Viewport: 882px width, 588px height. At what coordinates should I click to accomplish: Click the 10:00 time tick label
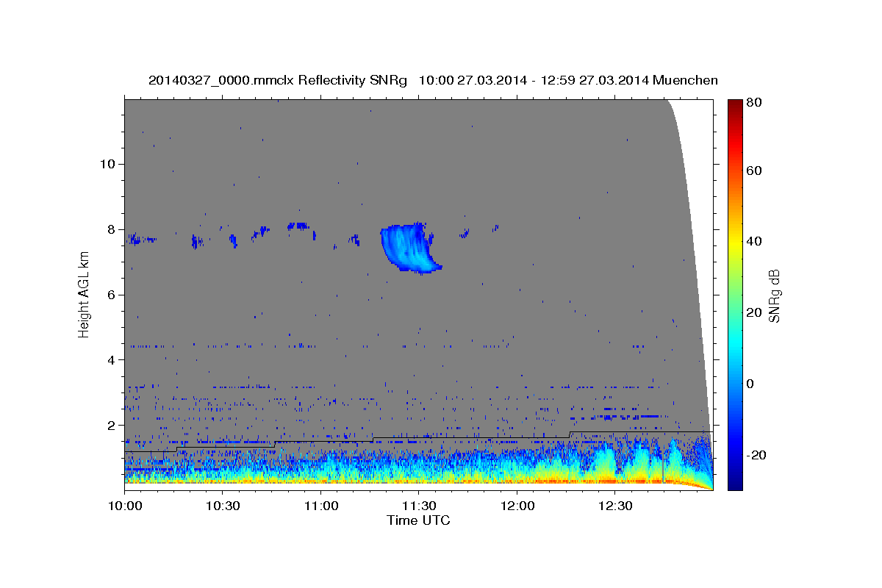[x=125, y=506]
